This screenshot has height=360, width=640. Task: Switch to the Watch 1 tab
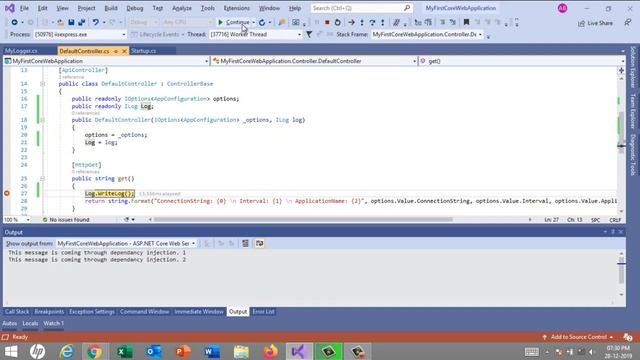pyautogui.click(x=53, y=323)
